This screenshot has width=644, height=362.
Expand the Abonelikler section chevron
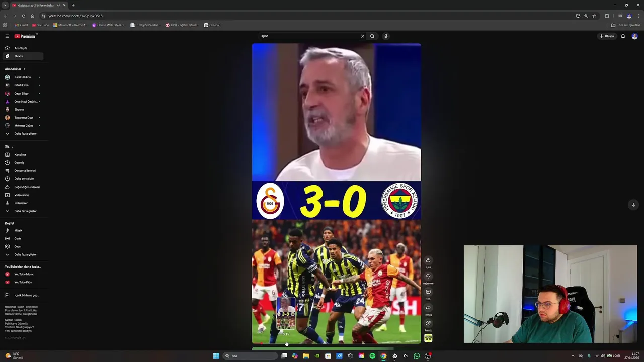tap(24, 69)
